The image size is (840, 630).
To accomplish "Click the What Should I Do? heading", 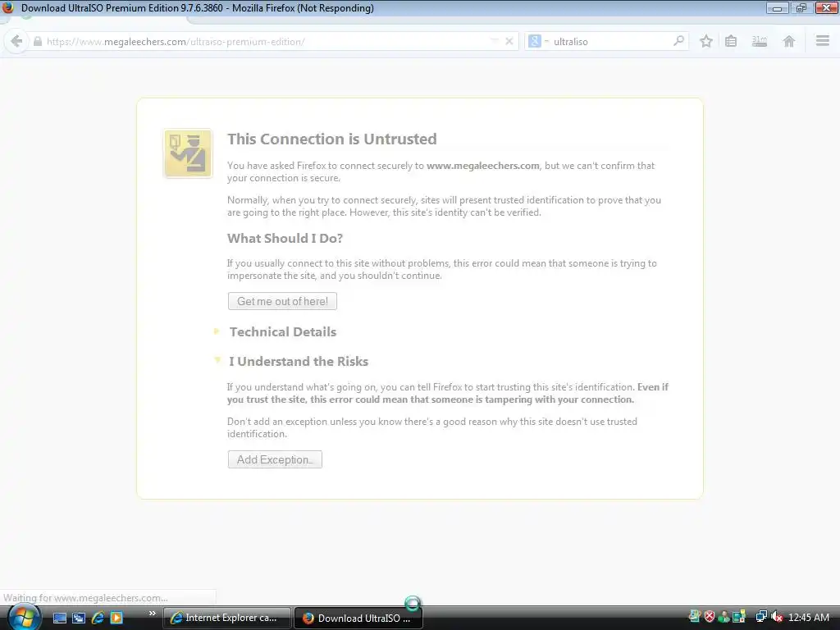I will (285, 239).
